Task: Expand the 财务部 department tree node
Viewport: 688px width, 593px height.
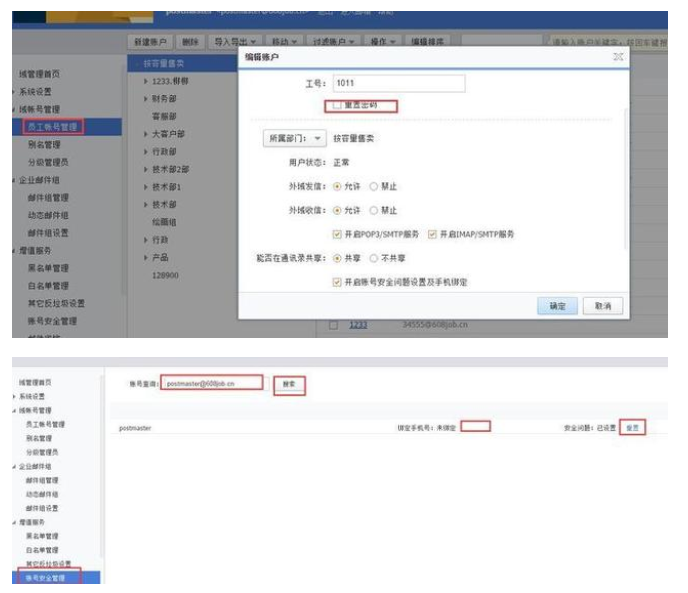Action: pyautogui.click(x=146, y=99)
